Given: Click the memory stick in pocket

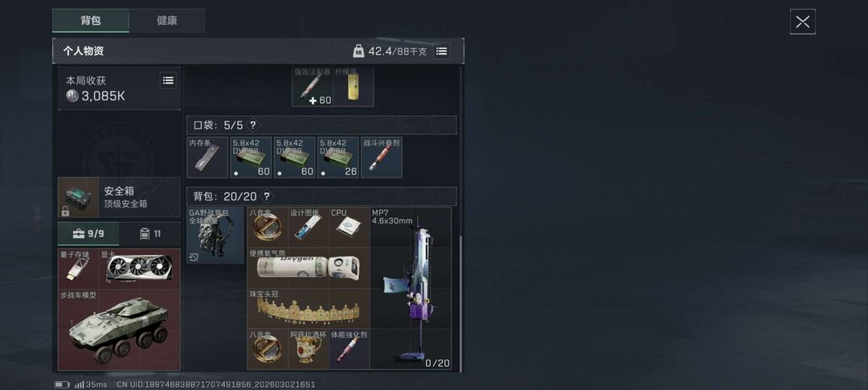Looking at the screenshot, I should coord(207,158).
